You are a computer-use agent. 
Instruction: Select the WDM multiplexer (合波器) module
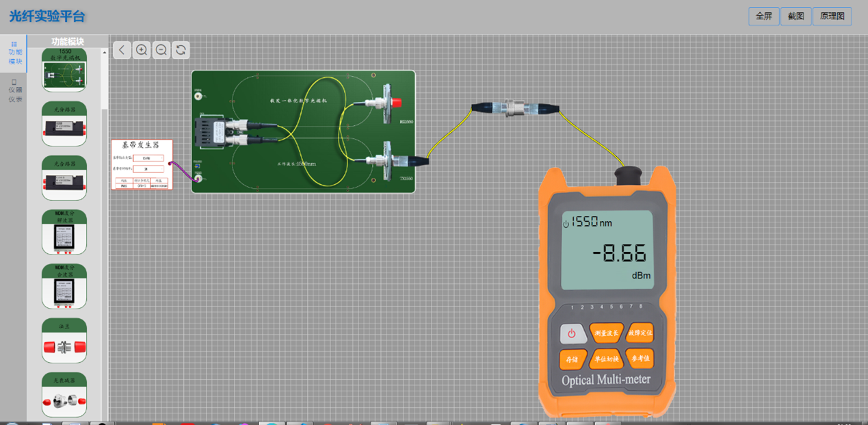coord(64,286)
